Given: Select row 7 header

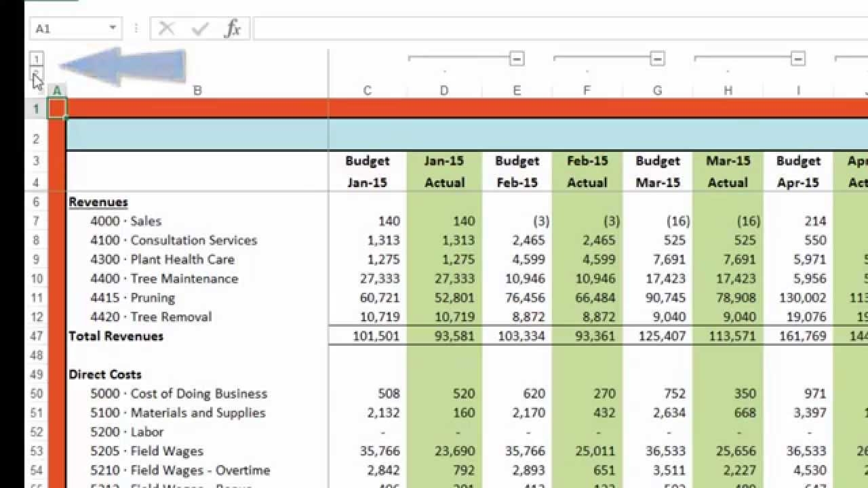Looking at the screenshot, I should [37, 221].
